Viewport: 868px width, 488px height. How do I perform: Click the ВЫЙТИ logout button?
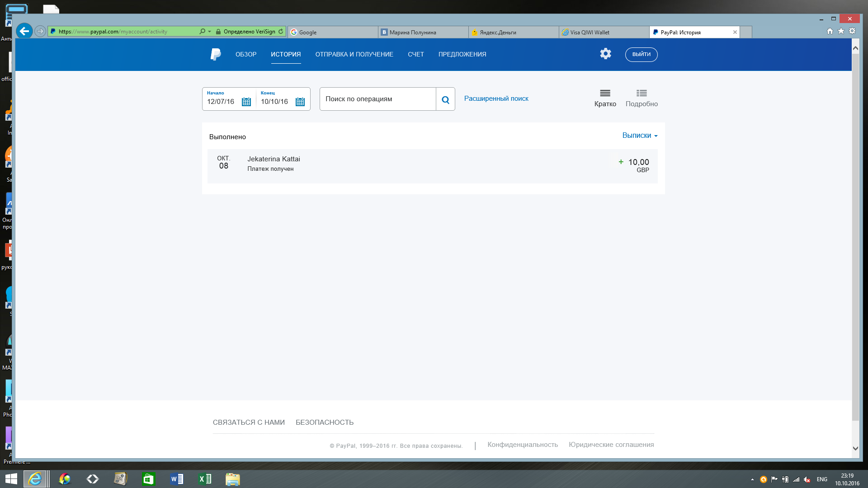[x=641, y=54]
